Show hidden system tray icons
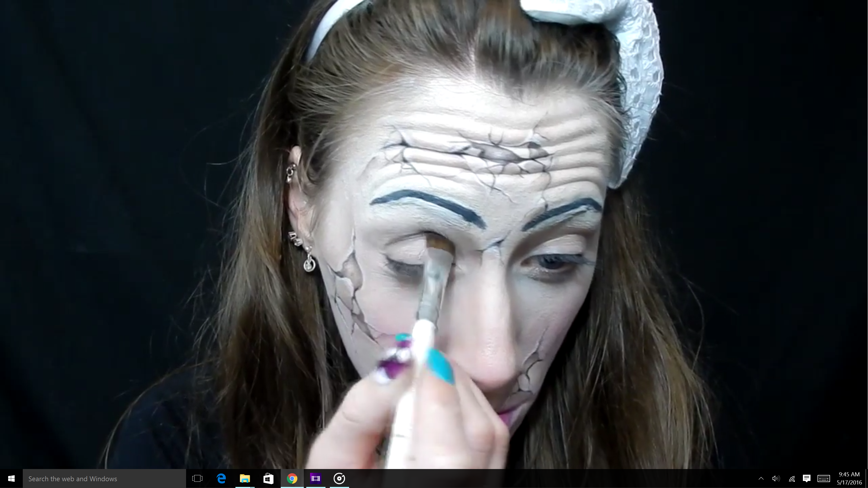 click(x=761, y=479)
